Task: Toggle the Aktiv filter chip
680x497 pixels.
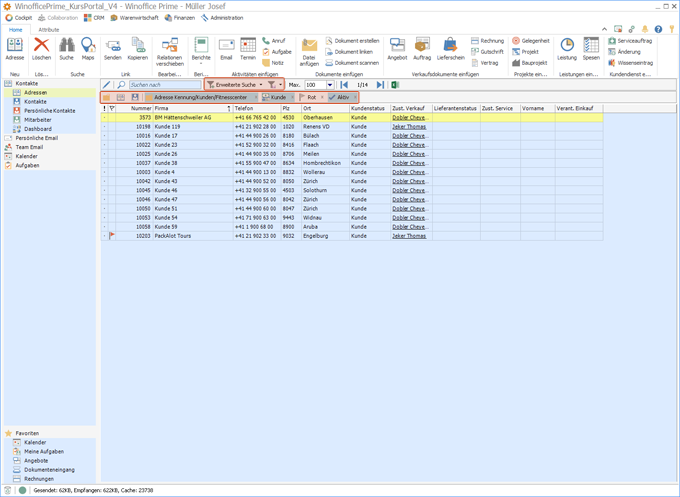Action: pos(340,97)
